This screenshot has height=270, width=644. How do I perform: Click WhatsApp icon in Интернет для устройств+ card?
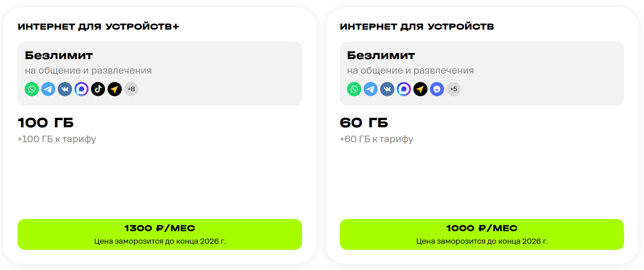[32, 89]
